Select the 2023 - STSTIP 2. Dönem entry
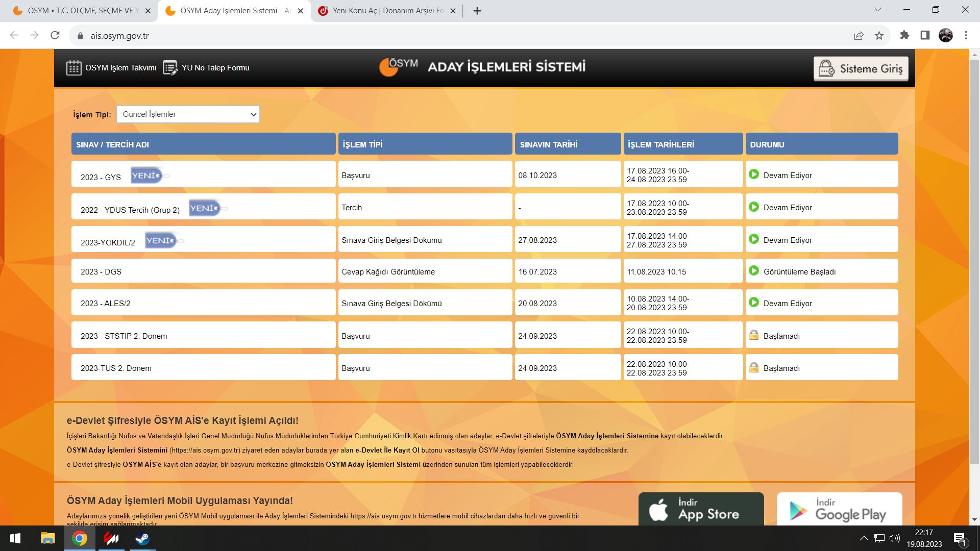 pos(124,336)
